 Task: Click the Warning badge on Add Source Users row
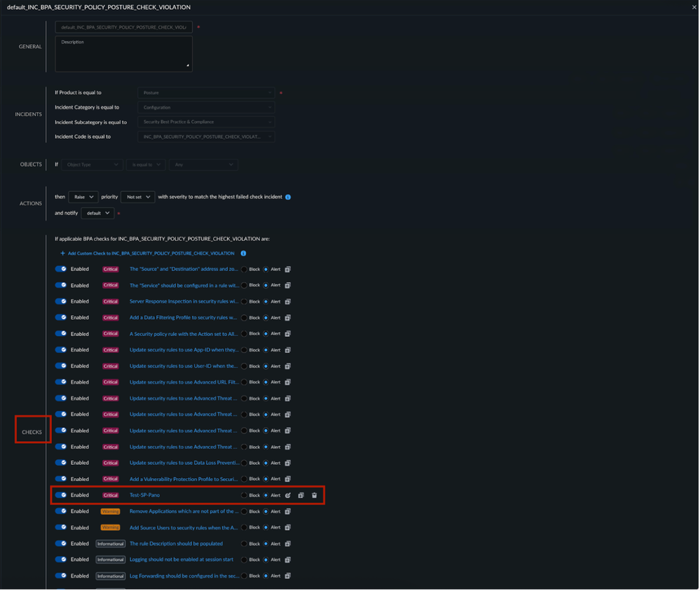(x=110, y=528)
